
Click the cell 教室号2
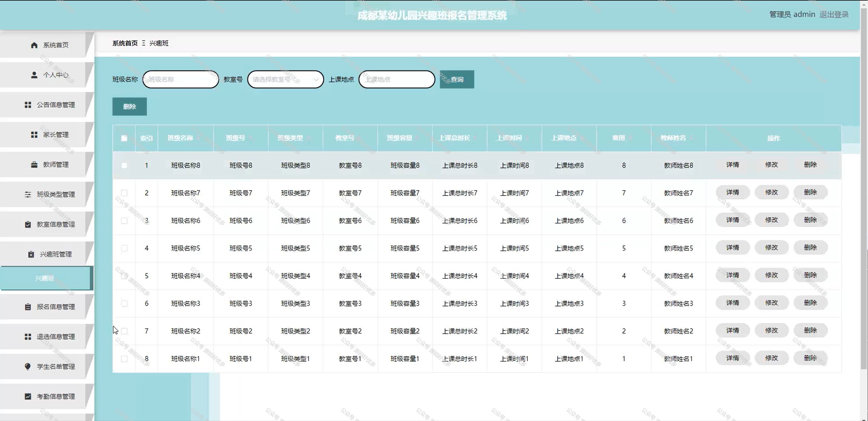[350, 331]
